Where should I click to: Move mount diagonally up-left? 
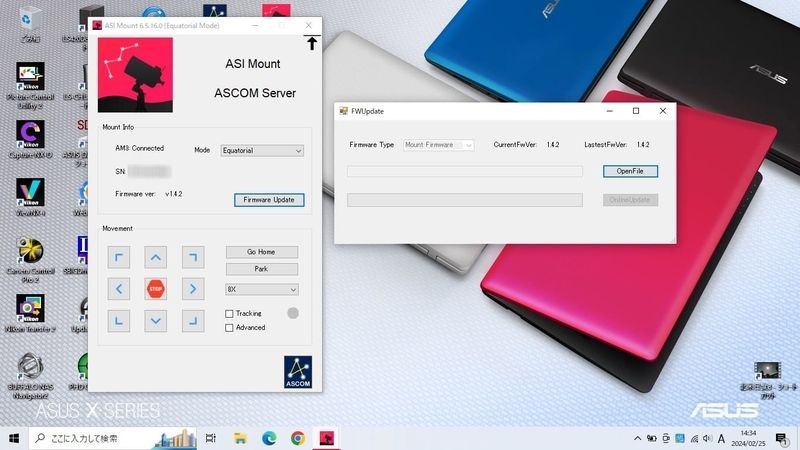(x=119, y=258)
